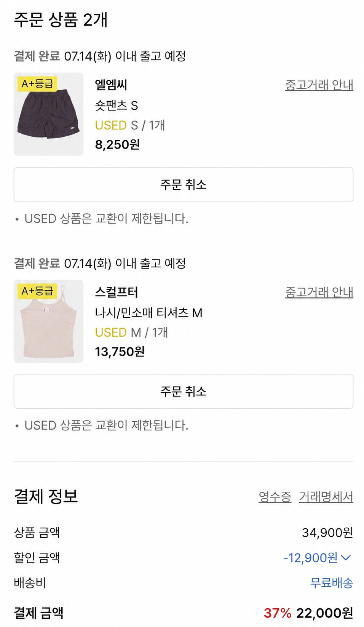Open the 엘엠씨 shorts product thumbnail
The width and height of the screenshot is (364, 627).
[48, 114]
